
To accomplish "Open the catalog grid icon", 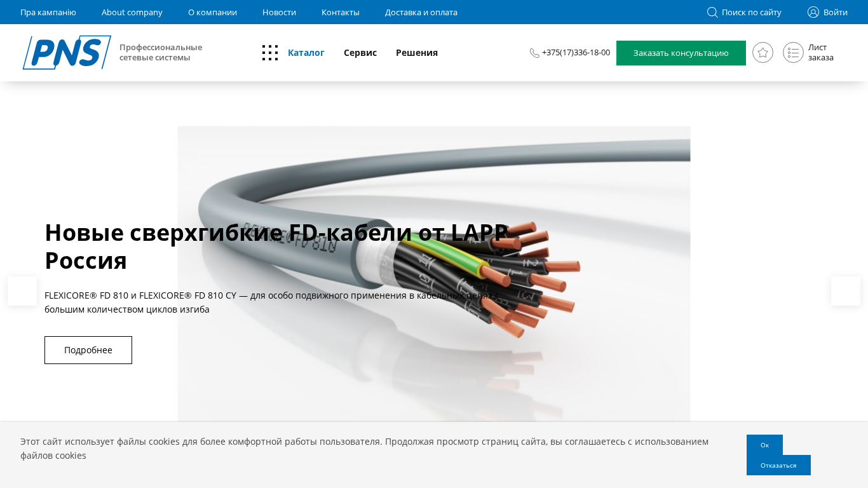I will coord(270,53).
